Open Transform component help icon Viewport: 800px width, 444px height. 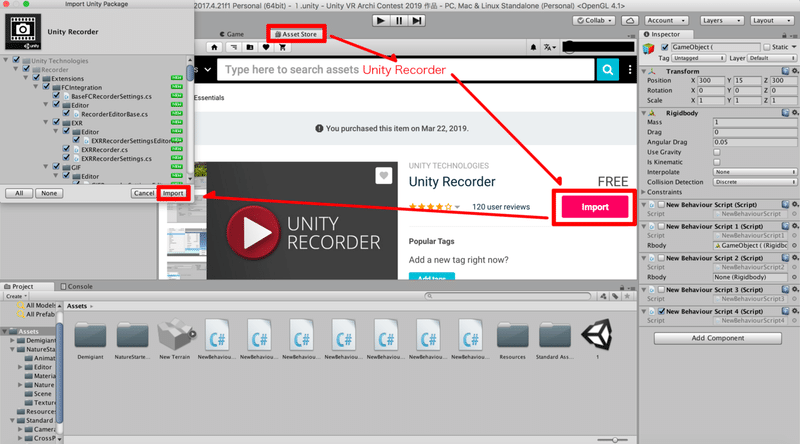point(786,71)
